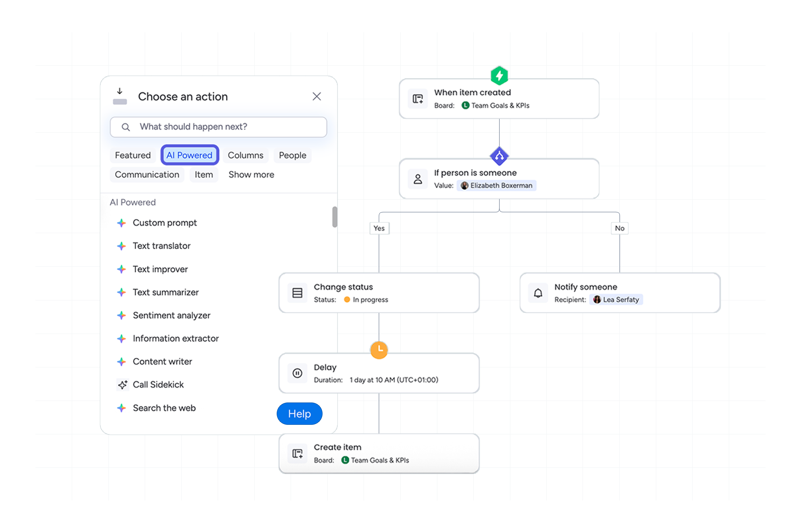The width and height of the screenshot is (797, 532).
Task: Close the Choose an action panel
Action: [x=317, y=96]
